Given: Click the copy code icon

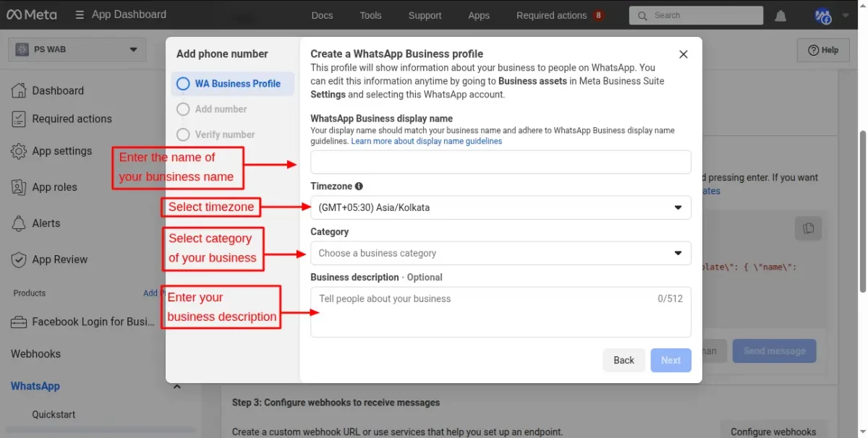Looking at the screenshot, I should [x=808, y=228].
